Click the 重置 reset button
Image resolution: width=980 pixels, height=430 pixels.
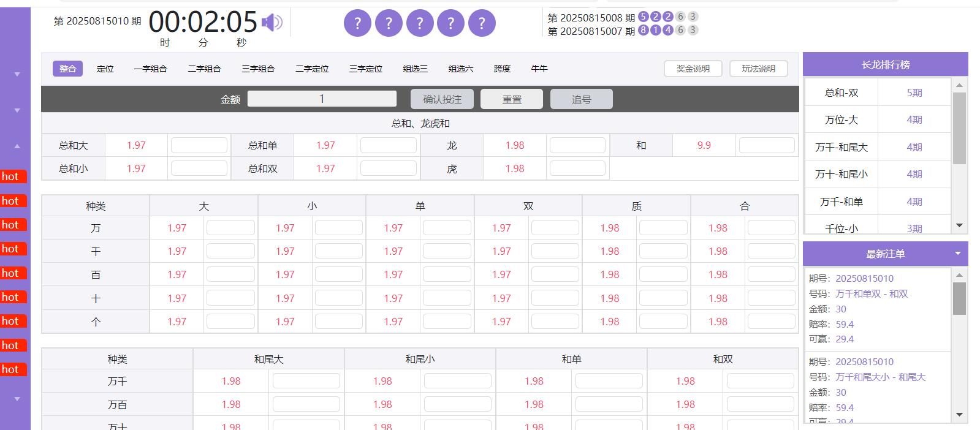coord(512,99)
